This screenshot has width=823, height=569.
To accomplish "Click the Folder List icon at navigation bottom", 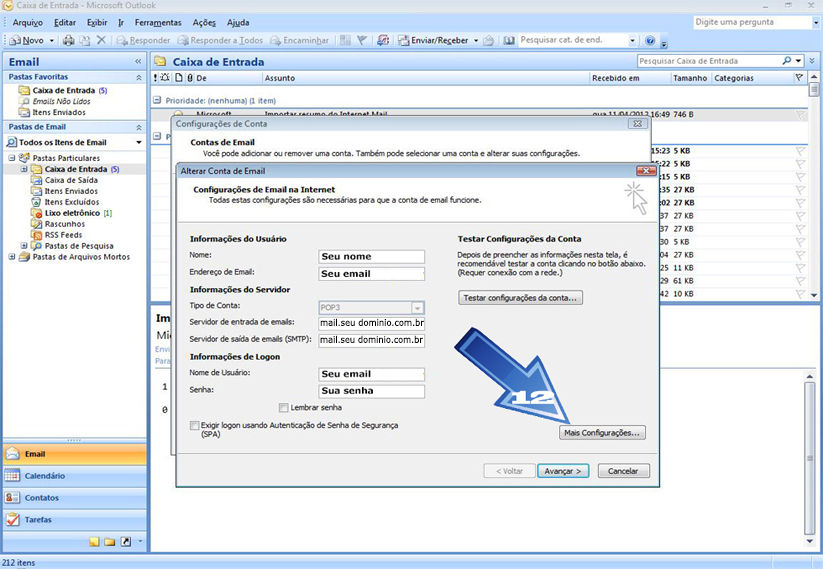I will point(110,542).
